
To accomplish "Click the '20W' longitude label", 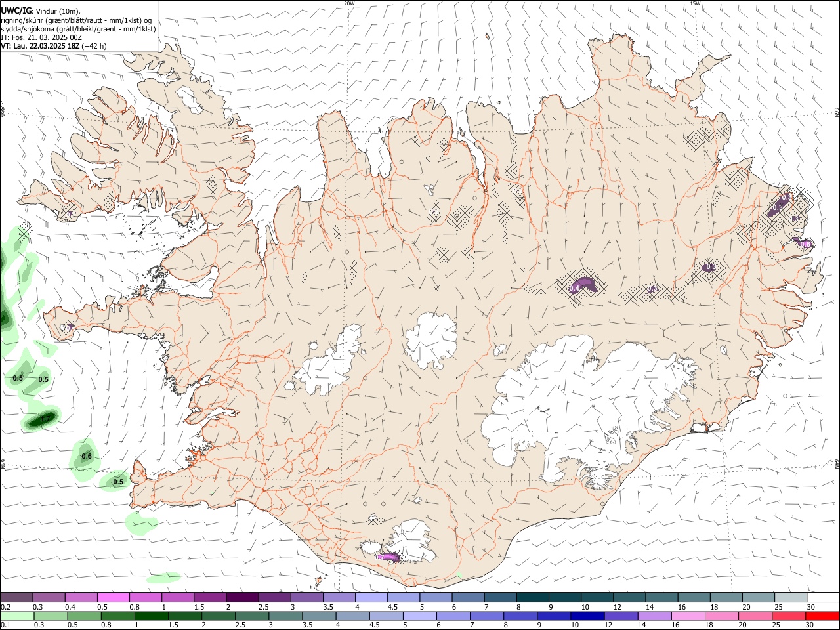I will pos(349,3).
